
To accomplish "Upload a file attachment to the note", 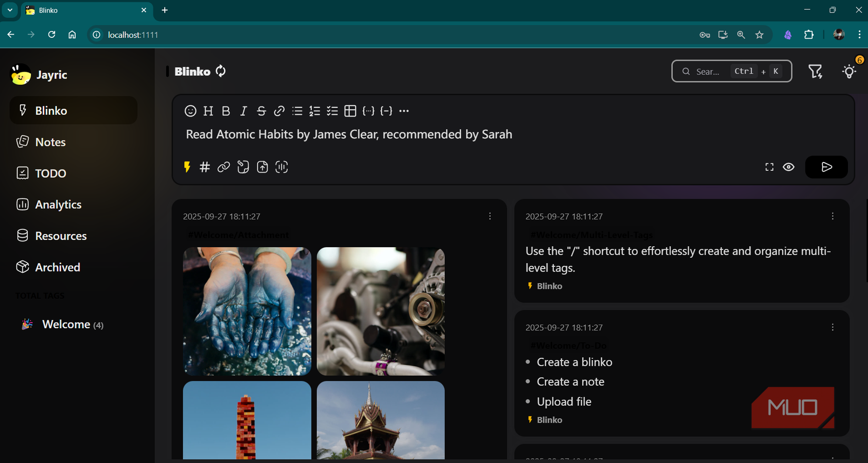I will pyautogui.click(x=262, y=167).
